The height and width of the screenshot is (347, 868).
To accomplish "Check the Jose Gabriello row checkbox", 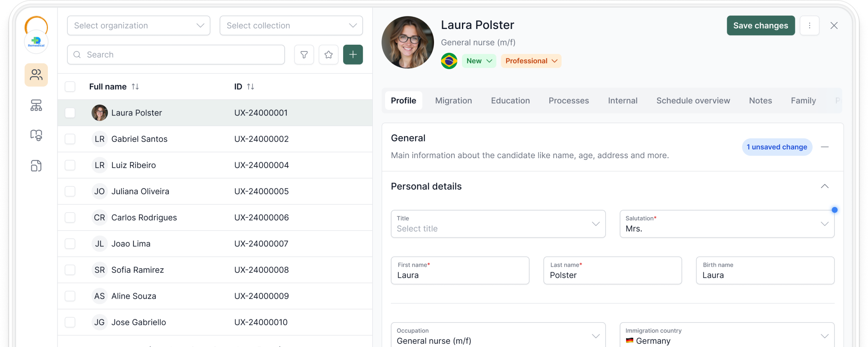I will point(70,322).
